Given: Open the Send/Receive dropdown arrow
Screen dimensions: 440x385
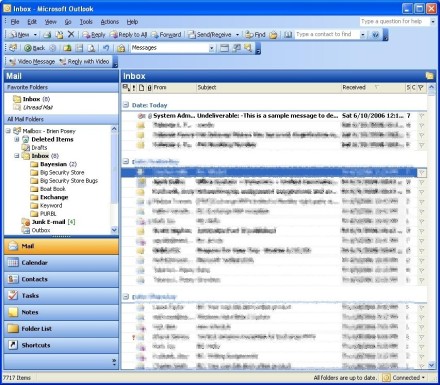Looking at the screenshot, I should (237, 35).
